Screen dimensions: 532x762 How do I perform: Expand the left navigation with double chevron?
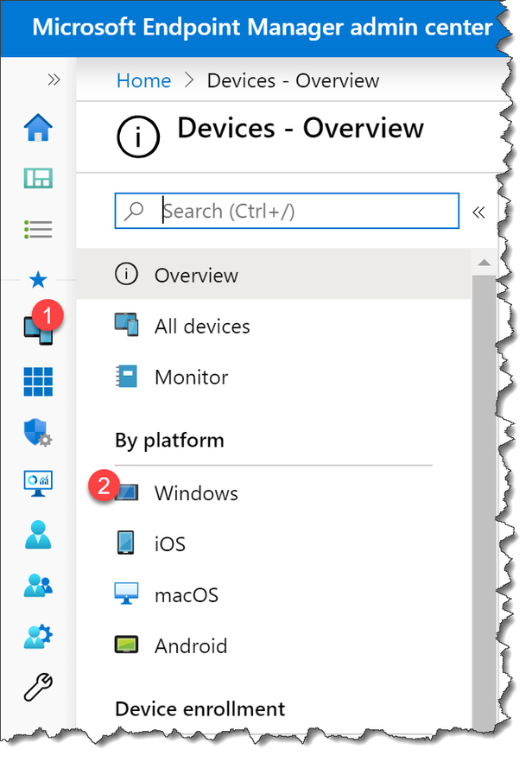pyautogui.click(x=54, y=79)
